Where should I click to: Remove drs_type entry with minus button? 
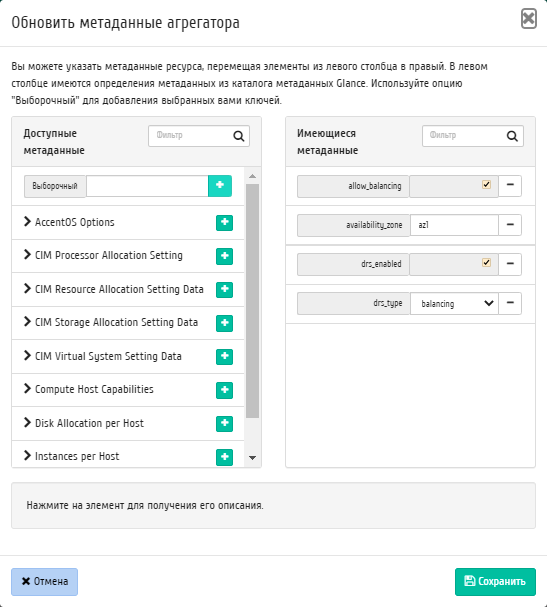(x=510, y=303)
